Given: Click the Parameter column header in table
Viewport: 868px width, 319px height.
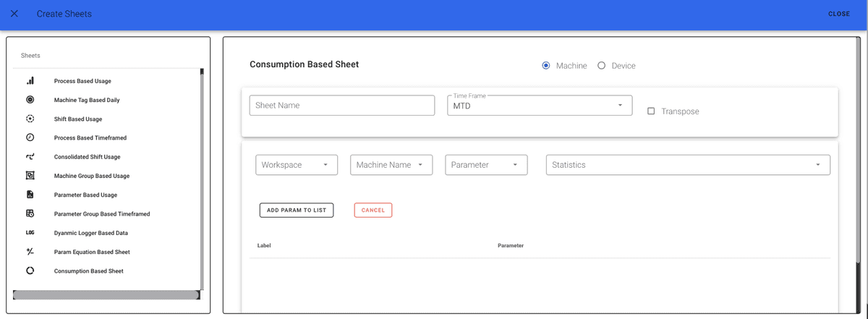Looking at the screenshot, I should pos(511,246).
